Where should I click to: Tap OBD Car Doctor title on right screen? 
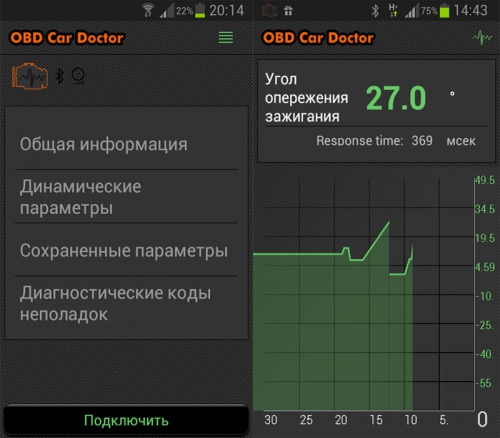(318, 38)
